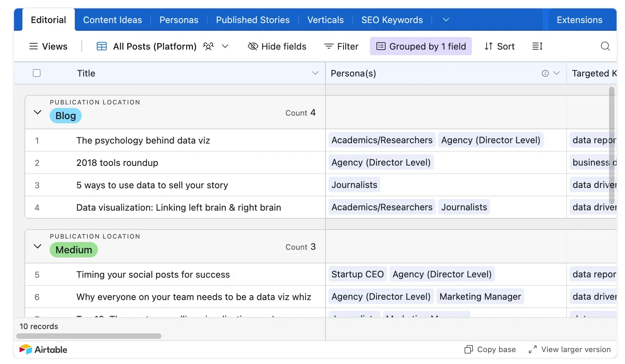
Task: Click the Medium publication location tag
Action: 74,250
